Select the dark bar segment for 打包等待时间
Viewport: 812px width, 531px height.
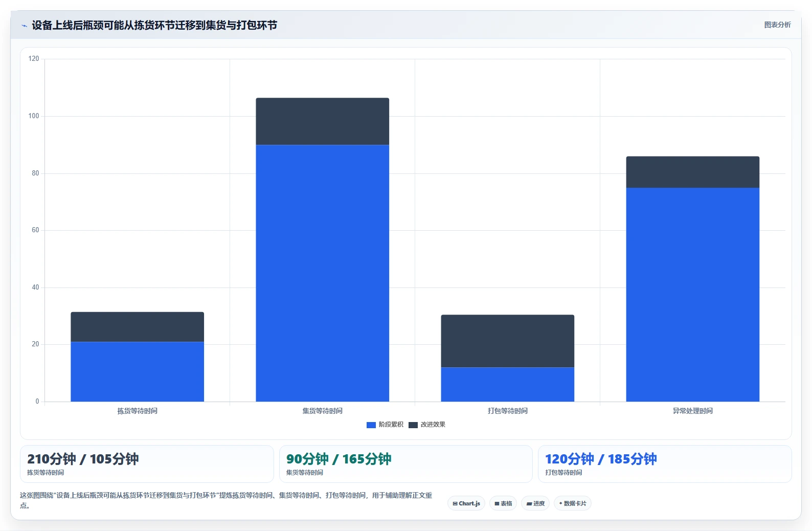[507, 341]
